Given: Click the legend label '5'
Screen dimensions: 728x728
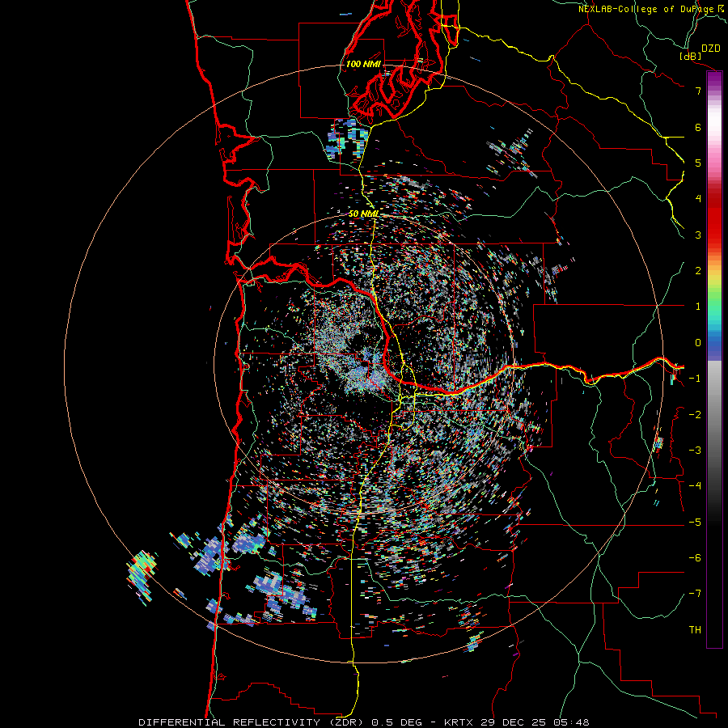Looking at the screenshot, I should (698, 163).
